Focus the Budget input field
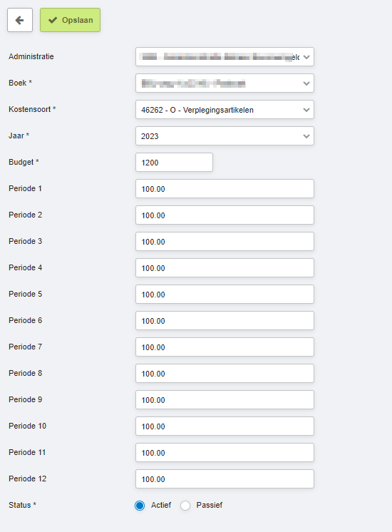 tap(175, 162)
